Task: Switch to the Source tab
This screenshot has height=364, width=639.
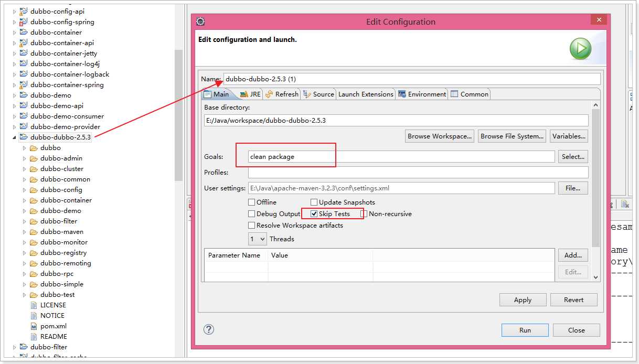Action: coord(318,94)
